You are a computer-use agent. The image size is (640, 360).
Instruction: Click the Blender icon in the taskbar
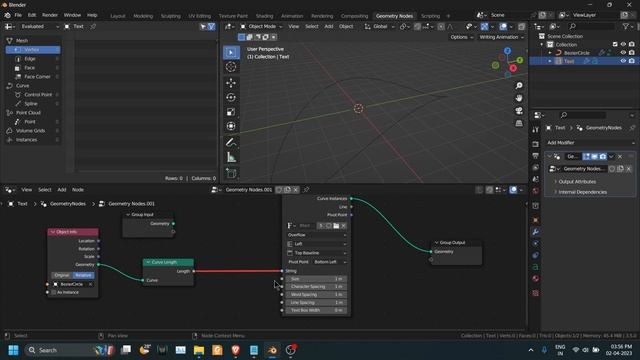point(272,350)
